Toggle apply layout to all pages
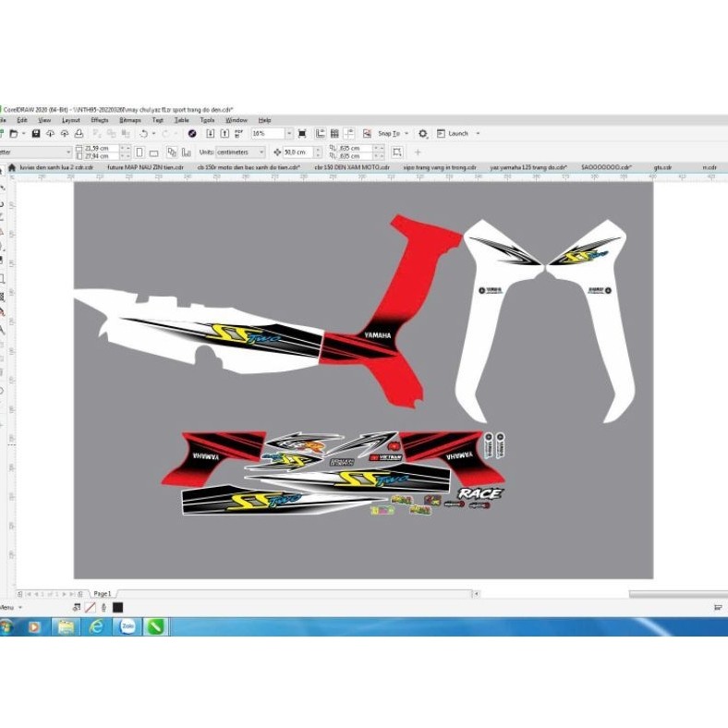 pos(172,152)
